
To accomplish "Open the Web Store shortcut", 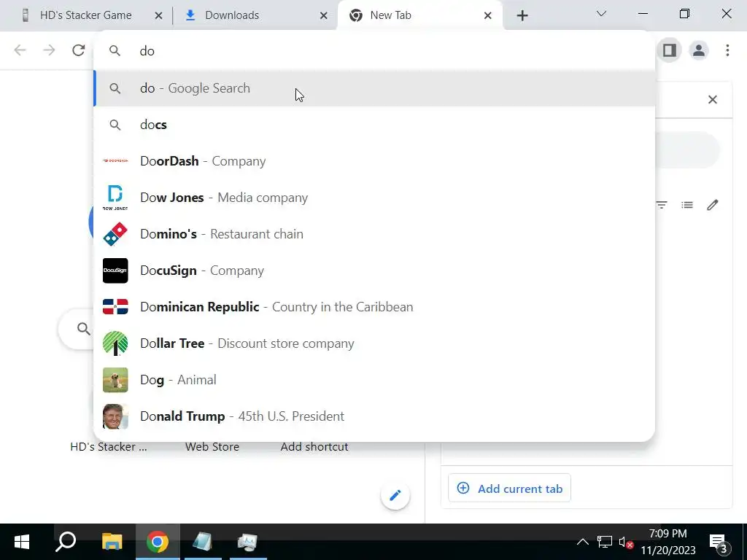I will (x=212, y=447).
